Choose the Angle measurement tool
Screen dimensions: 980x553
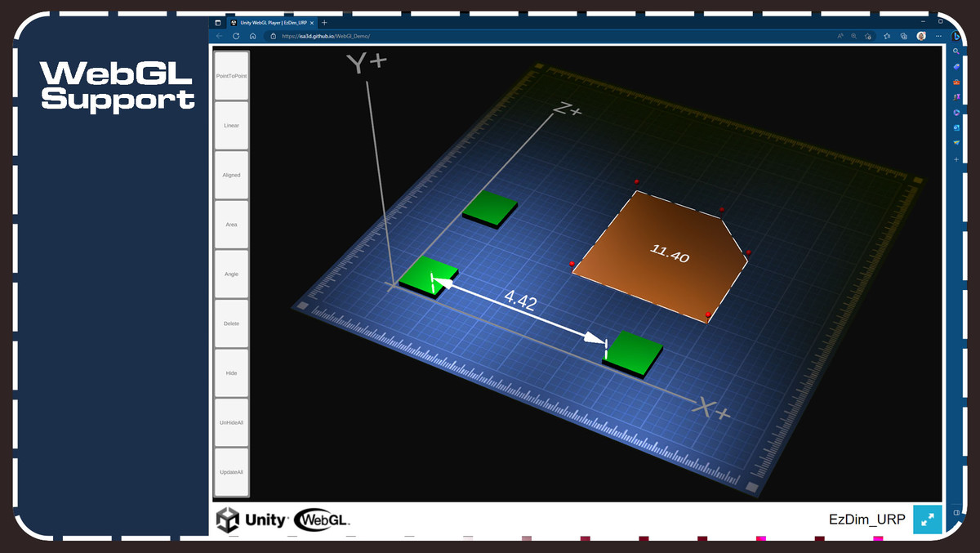(x=231, y=274)
